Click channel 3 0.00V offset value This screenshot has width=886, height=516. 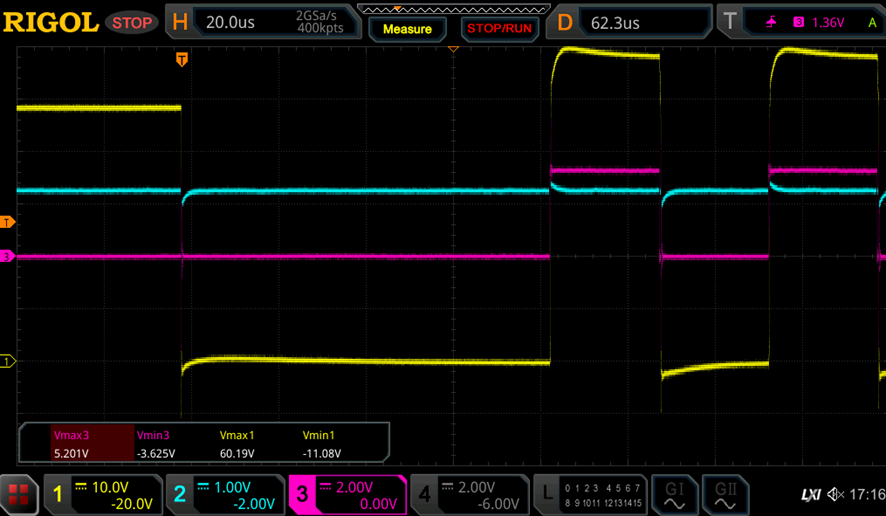(x=379, y=504)
